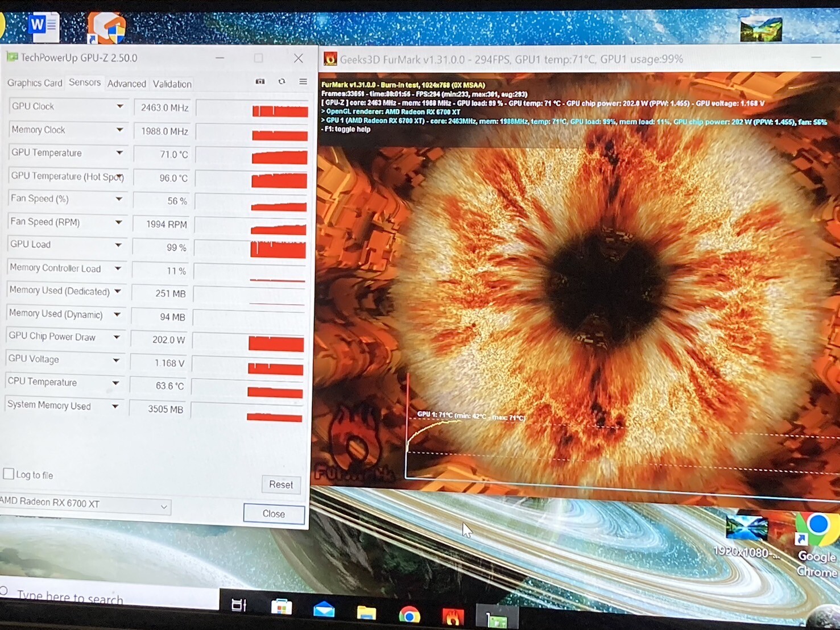Switch to the Advanced tab

pyautogui.click(x=126, y=84)
